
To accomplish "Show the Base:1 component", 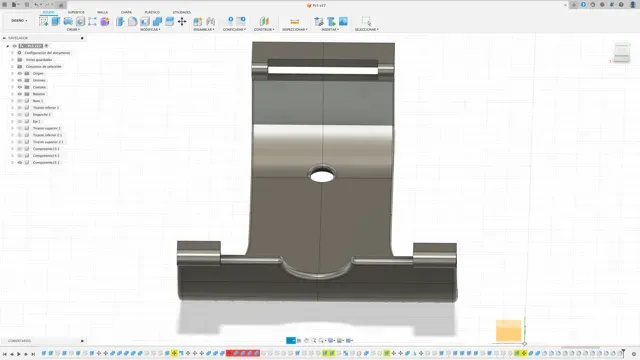I will pos(20,101).
